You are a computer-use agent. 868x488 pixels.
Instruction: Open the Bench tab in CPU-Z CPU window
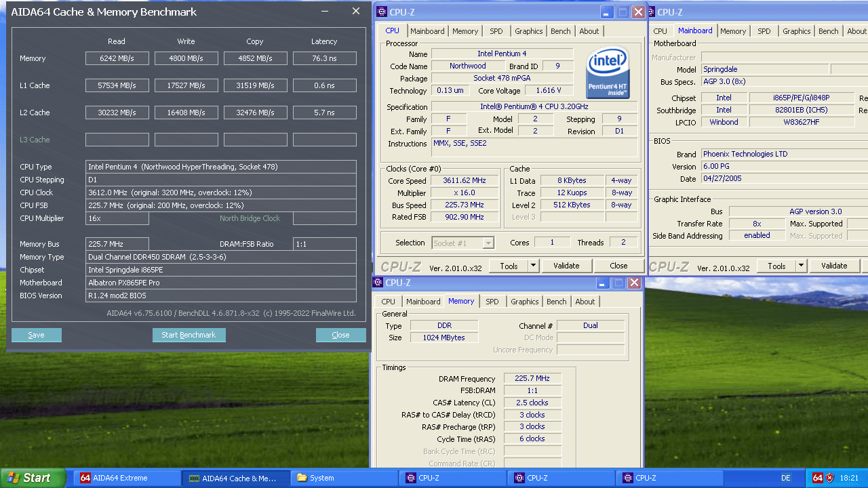point(560,31)
